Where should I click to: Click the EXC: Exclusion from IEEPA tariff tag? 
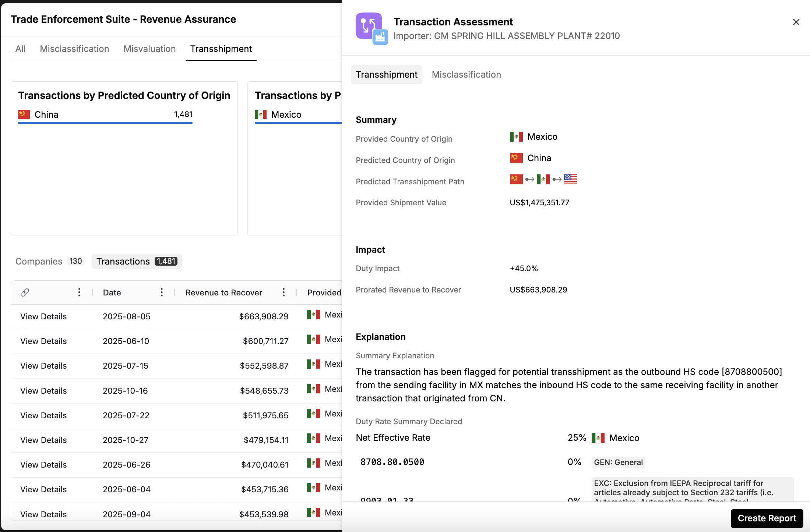[693, 490]
